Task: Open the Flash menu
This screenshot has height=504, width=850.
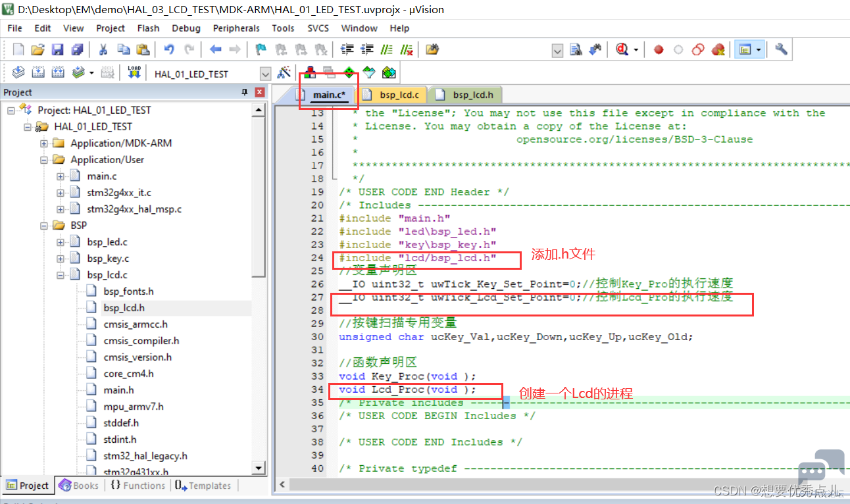Action: click(x=148, y=28)
